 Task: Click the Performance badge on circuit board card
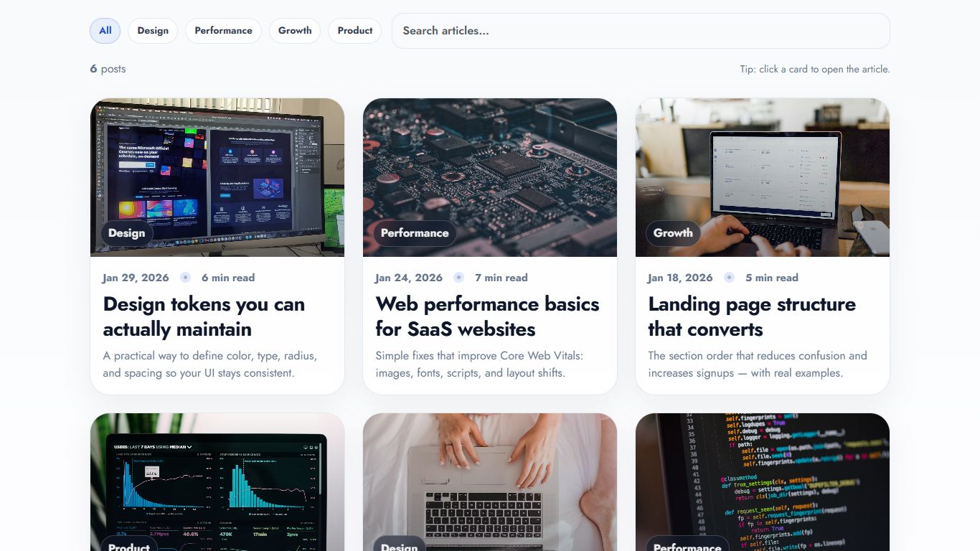(415, 233)
